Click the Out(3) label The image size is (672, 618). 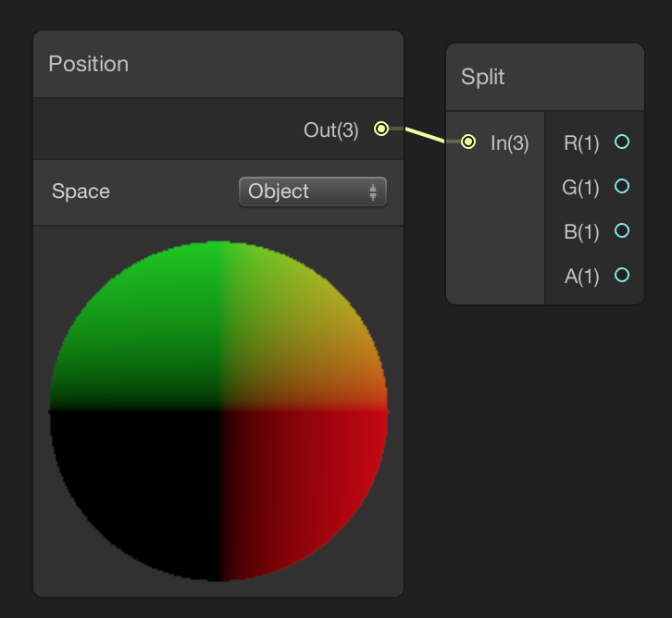[x=330, y=130]
